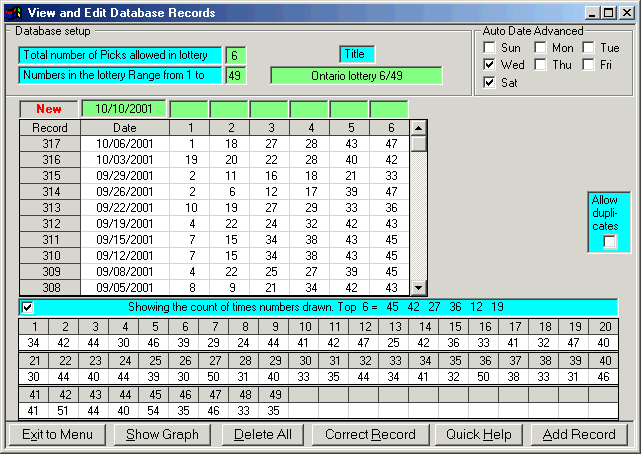This screenshot has width=641, height=454.
Task: Click the new record date field 10/10/2001
Action: [x=124, y=109]
